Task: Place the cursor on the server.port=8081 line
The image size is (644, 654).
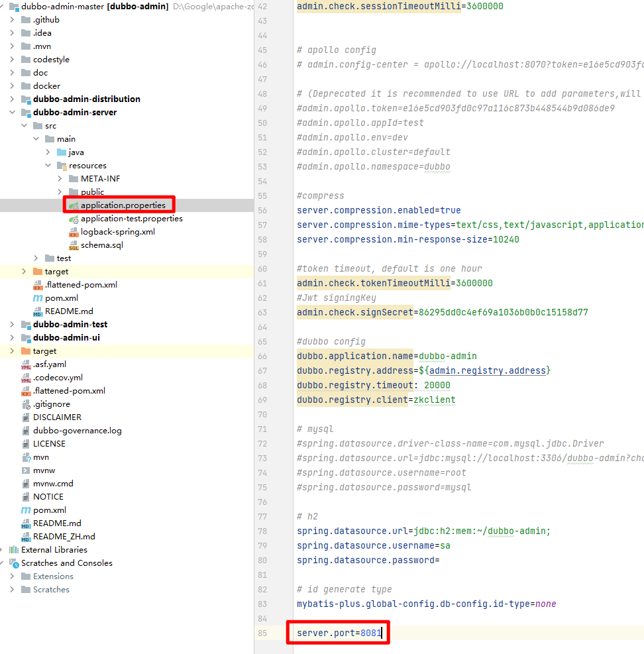Action: (x=339, y=633)
